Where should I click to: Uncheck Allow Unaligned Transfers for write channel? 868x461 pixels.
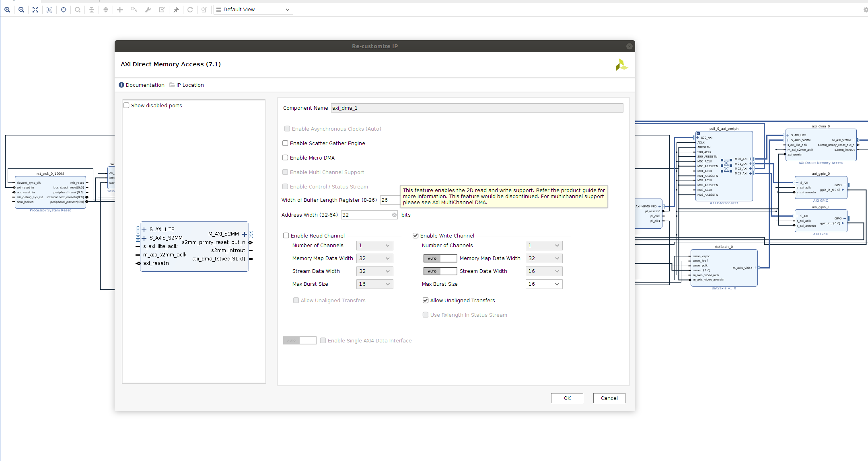pyautogui.click(x=425, y=300)
